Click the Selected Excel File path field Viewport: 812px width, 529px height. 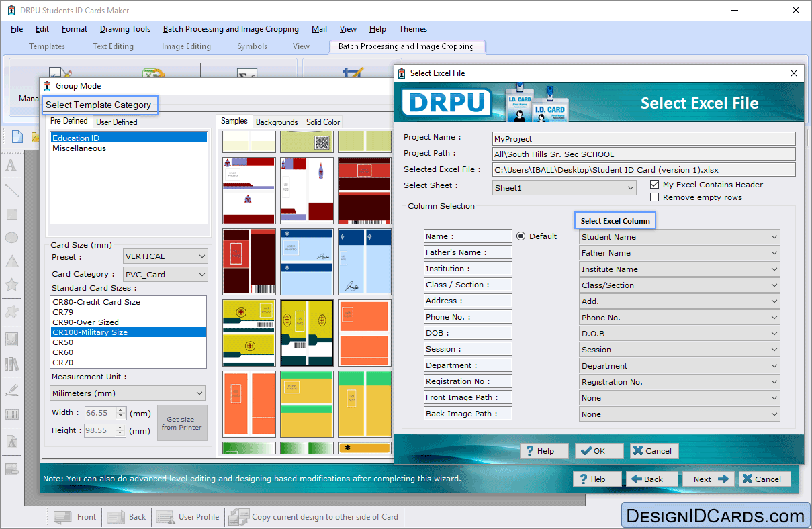point(644,170)
